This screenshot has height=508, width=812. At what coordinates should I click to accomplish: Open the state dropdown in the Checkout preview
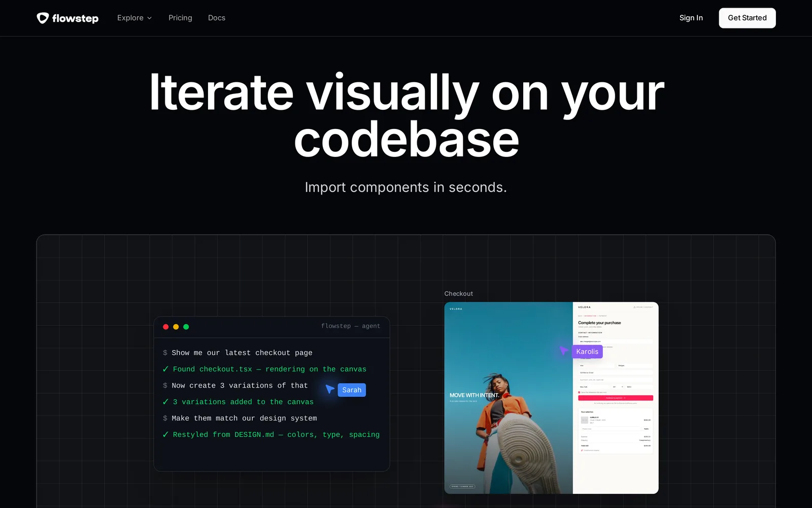618,387
